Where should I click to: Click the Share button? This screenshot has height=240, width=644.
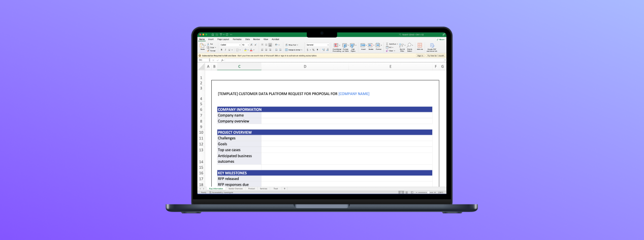point(440,39)
